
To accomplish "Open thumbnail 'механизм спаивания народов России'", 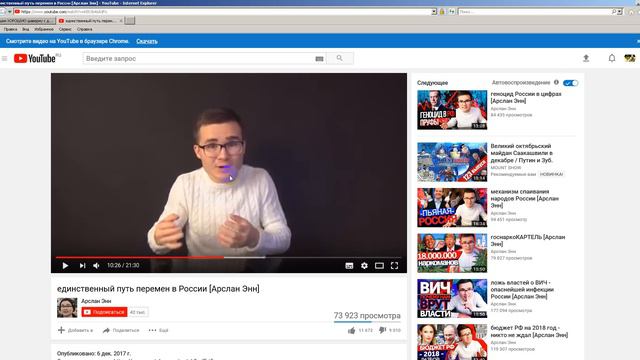I will (x=452, y=207).
